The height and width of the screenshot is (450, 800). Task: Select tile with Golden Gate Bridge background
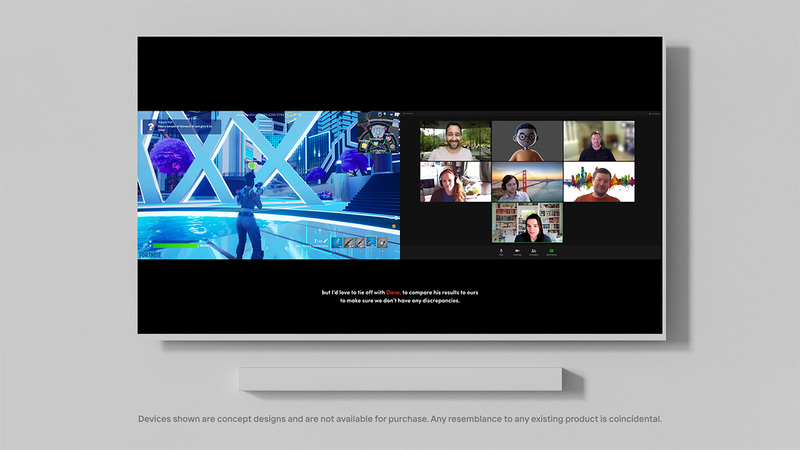click(527, 182)
